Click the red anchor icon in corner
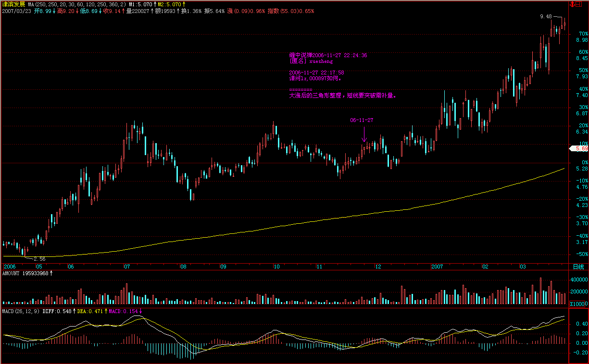Screen dimensions: 589x364 point(573,4)
